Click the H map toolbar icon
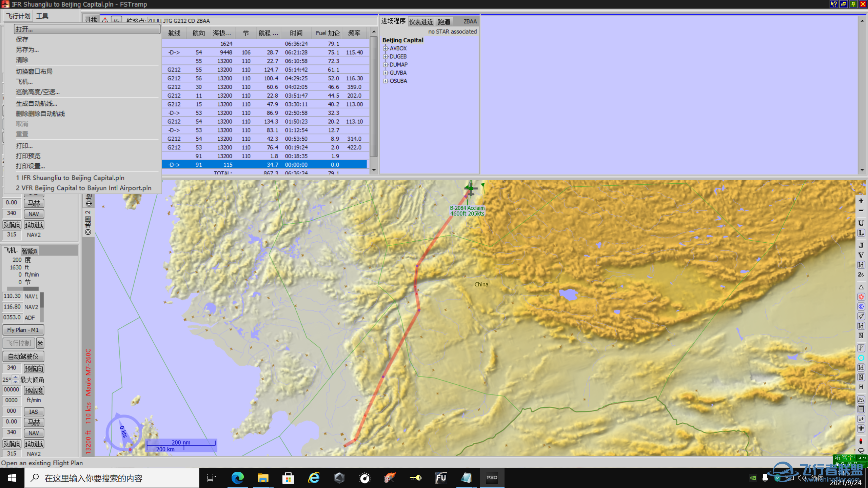The width and height of the screenshot is (868, 488). tap(861, 387)
